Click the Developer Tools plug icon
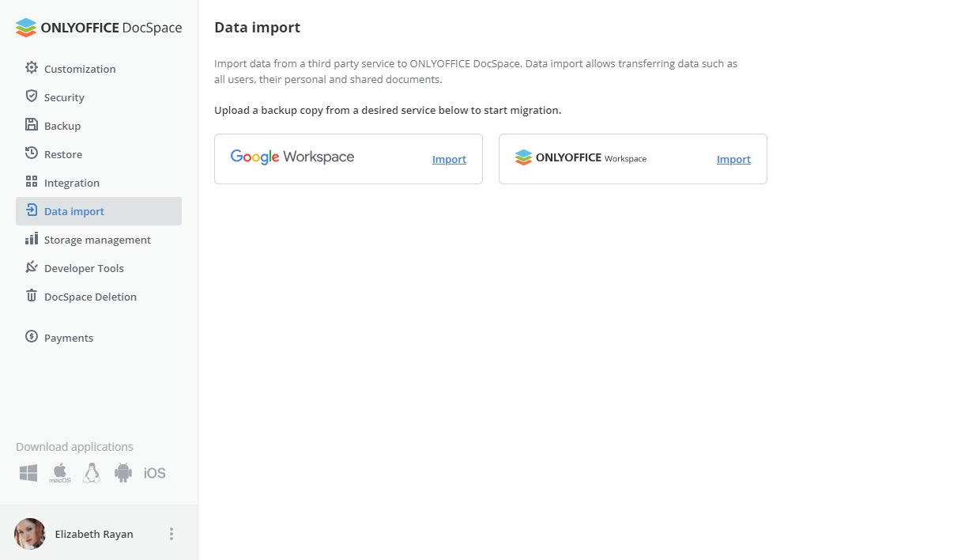This screenshot has width=980, height=560. pos(32,267)
